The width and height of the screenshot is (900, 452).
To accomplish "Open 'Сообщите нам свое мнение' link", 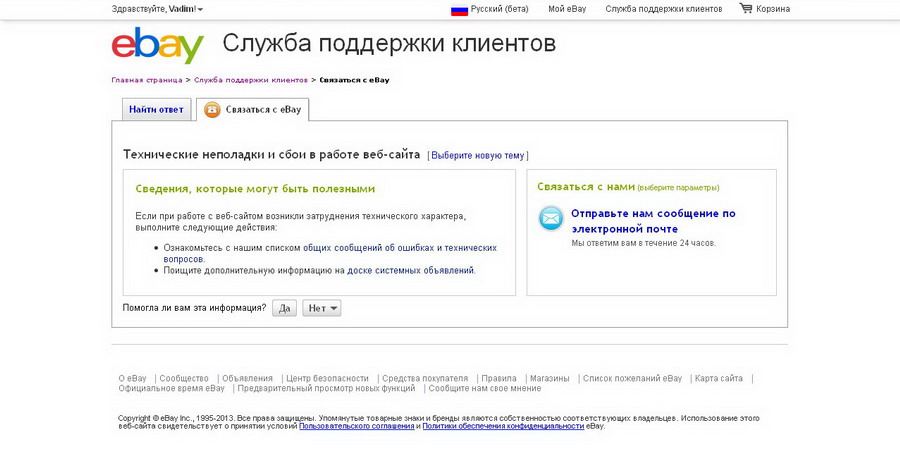I will (485, 388).
